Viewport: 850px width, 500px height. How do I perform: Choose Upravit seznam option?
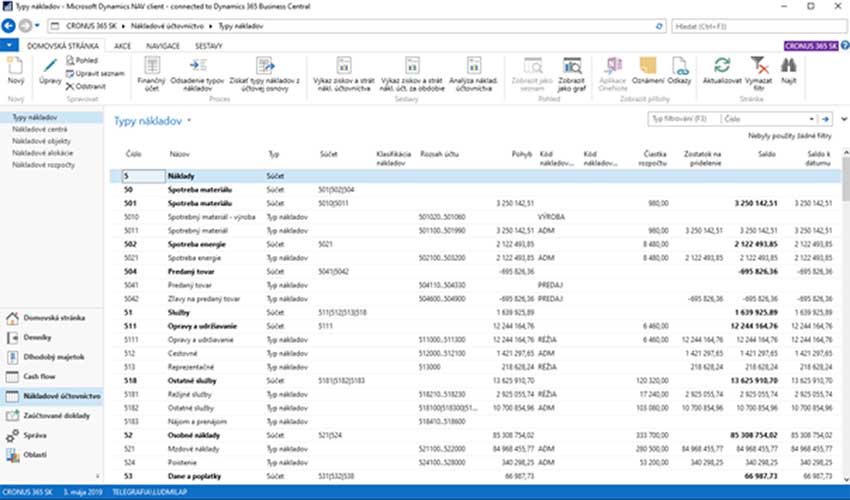coord(95,73)
